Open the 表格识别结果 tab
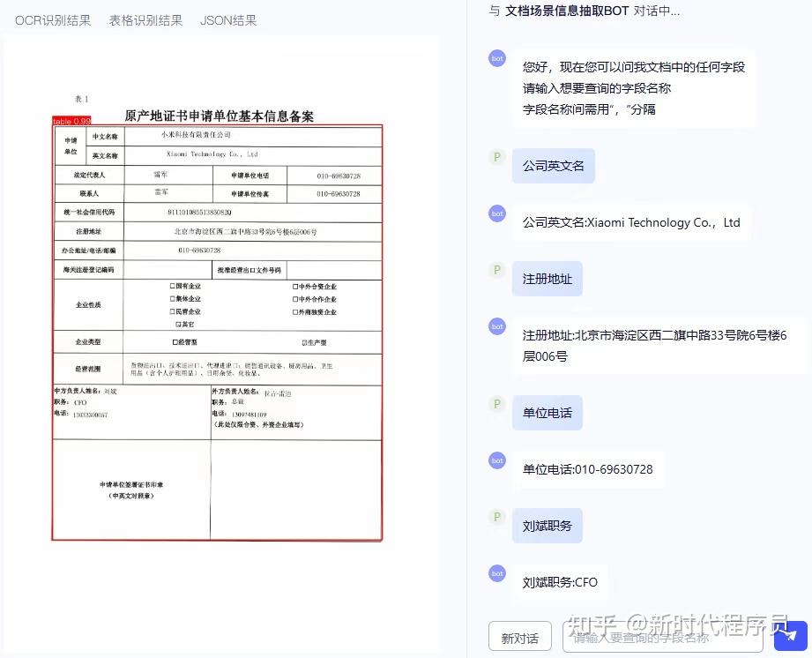Viewport: 812px width, 658px height. [145, 20]
